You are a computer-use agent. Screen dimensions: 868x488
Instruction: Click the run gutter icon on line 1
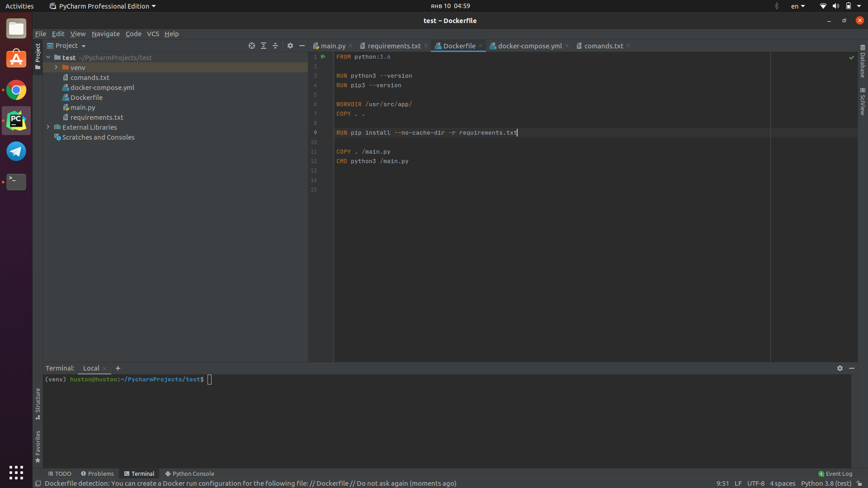(323, 56)
